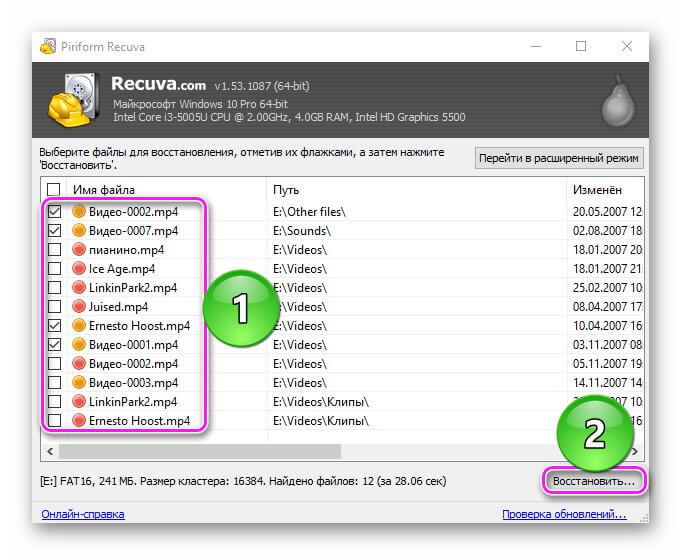The width and height of the screenshot is (681, 555).
Task: Click the date cell 14.11.2007
Action: pyautogui.click(x=607, y=383)
